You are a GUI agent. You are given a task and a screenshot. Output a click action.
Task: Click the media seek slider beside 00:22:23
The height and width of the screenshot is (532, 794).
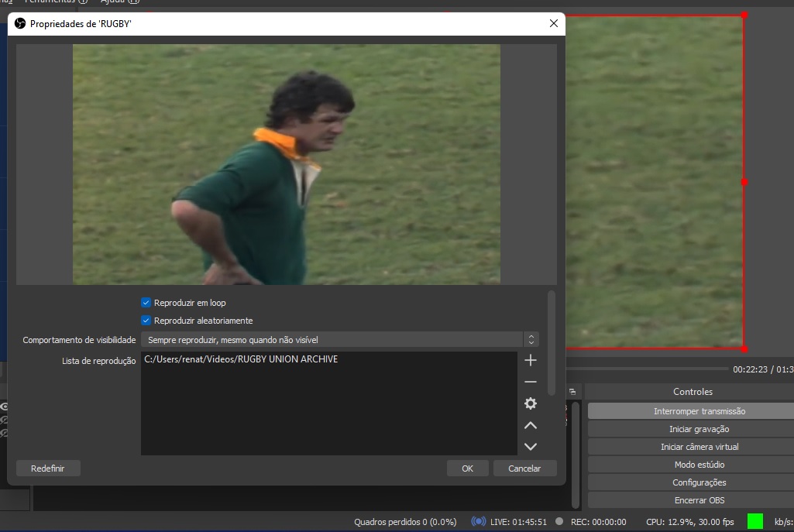pos(647,369)
